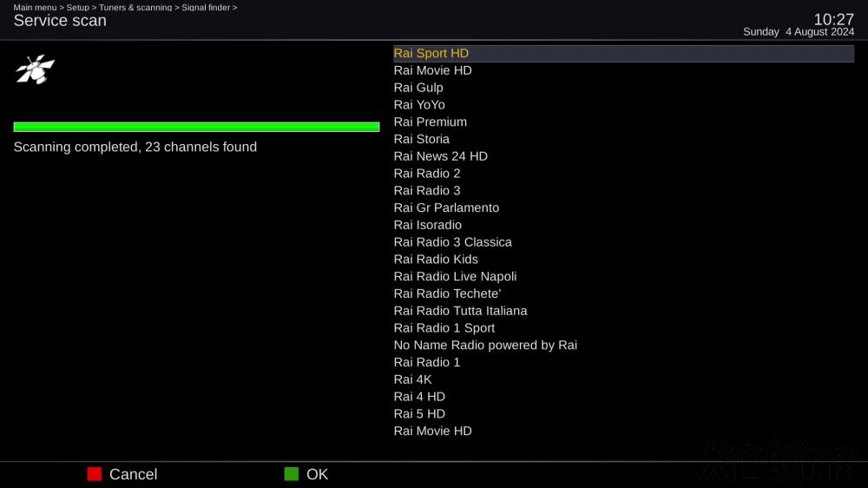Click the Sunday 4 August 2024 date
868x488 pixels.
pos(799,32)
